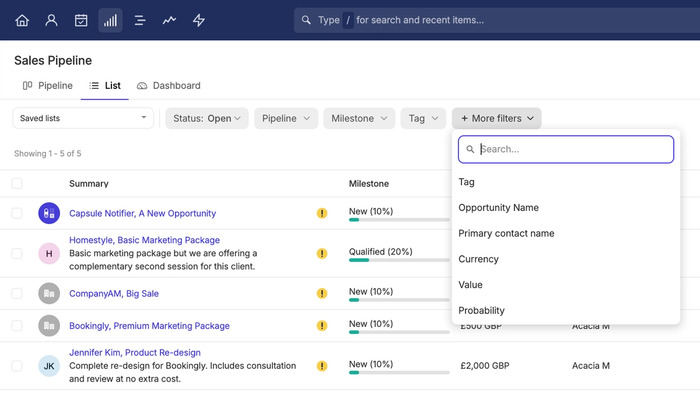This screenshot has height=394, width=700.
Task: Open the Reports line graph icon
Action: click(169, 20)
